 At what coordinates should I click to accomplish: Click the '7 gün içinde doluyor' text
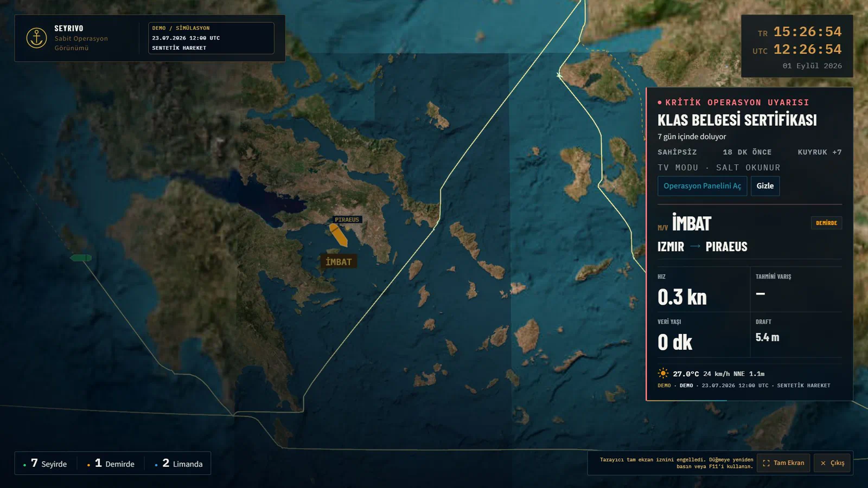tap(692, 137)
